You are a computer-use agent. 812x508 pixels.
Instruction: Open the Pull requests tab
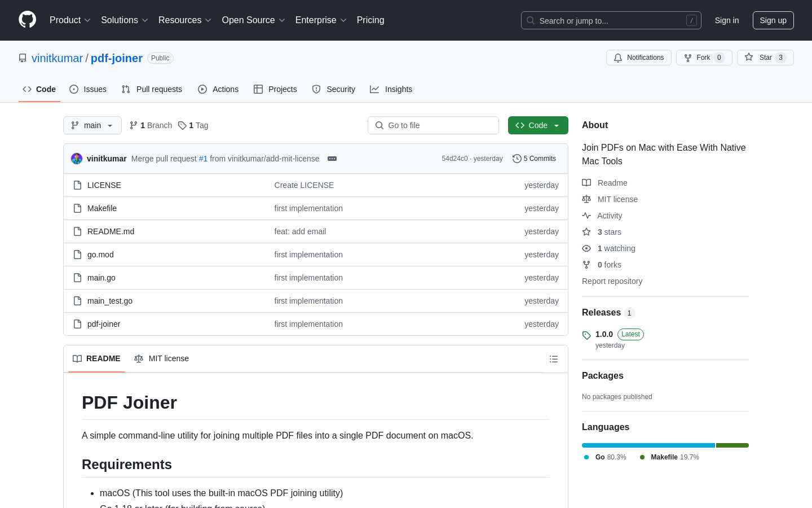click(x=152, y=89)
